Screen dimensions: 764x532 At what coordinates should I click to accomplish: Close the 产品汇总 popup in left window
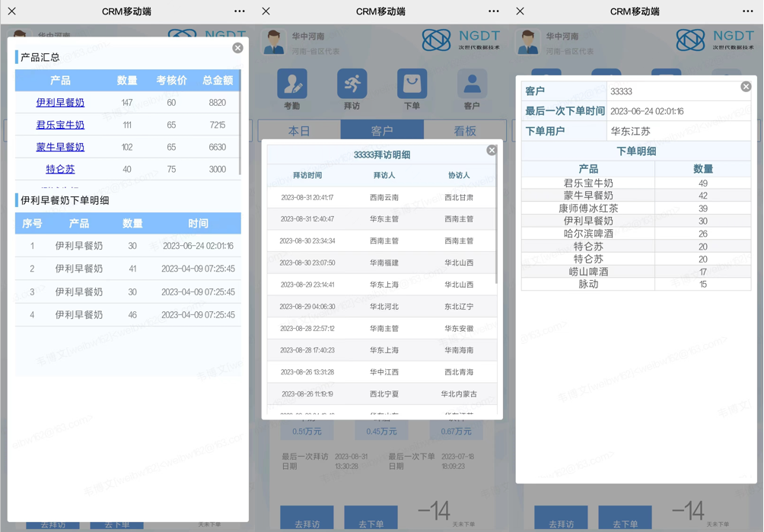point(237,48)
